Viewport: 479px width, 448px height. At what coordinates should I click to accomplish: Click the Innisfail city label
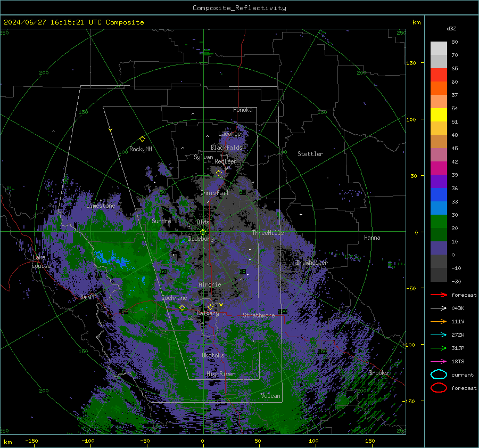(214, 193)
